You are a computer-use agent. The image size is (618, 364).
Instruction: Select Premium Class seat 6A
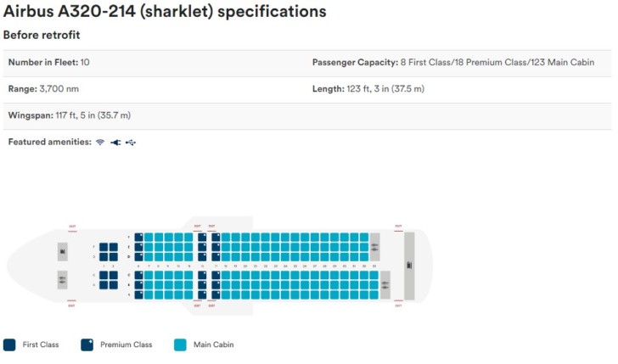pyautogui.click(x=138, y=294)
